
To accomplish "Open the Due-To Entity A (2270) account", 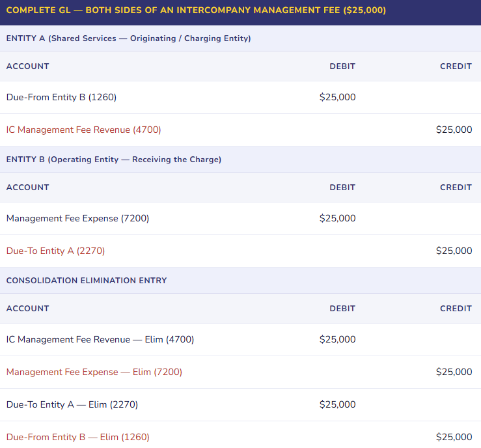I will click(55, 251).
